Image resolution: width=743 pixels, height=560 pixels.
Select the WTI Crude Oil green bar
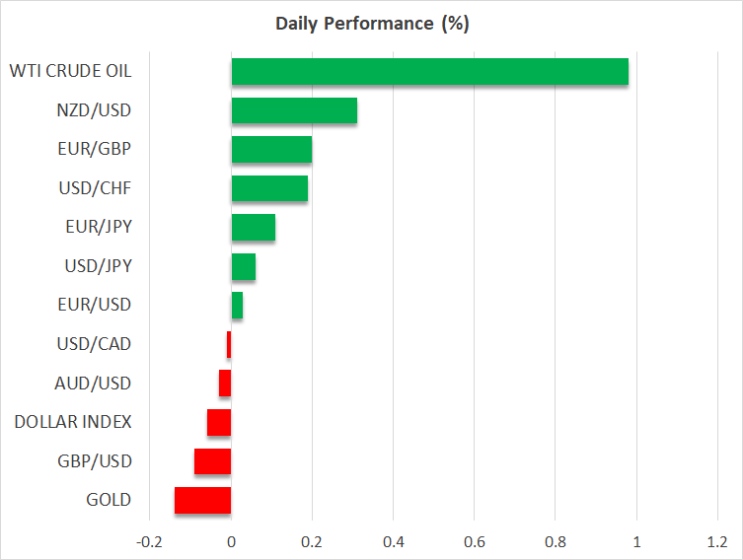(429, 72)
